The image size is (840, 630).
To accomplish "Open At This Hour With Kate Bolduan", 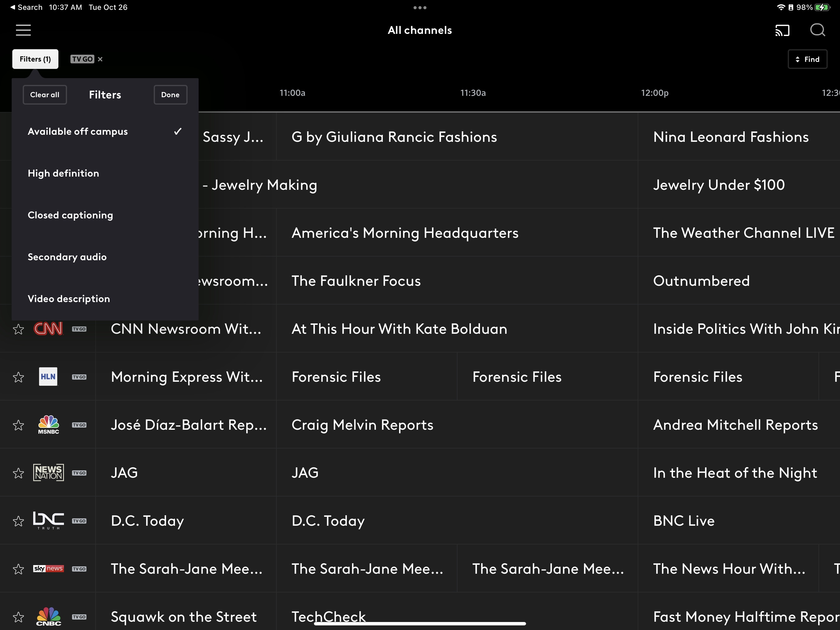I will click(x=457, y=329).
